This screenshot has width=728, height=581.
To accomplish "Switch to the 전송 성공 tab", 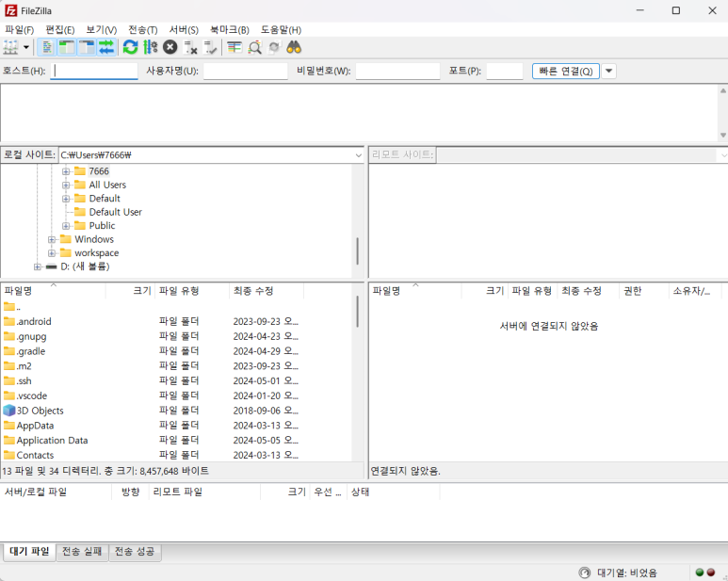I will point(135,551).
